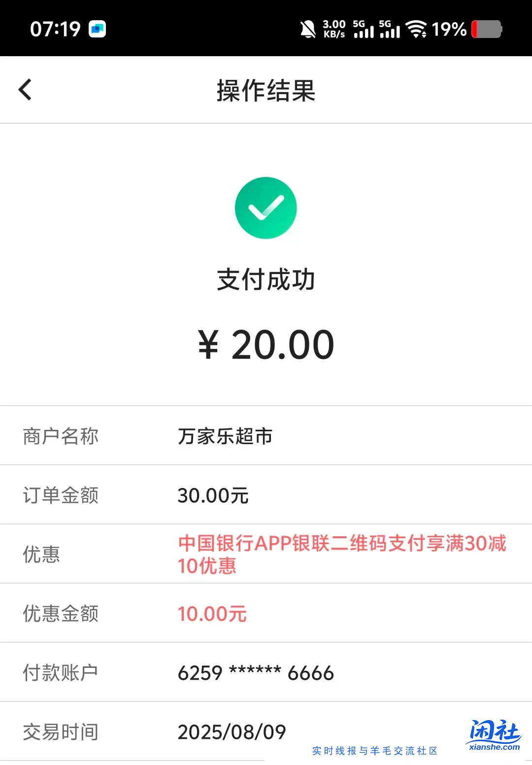Viewport: 532px width, 765px height.
Task: Tap the 支付成功 status text
Action: tap(266, 280)
